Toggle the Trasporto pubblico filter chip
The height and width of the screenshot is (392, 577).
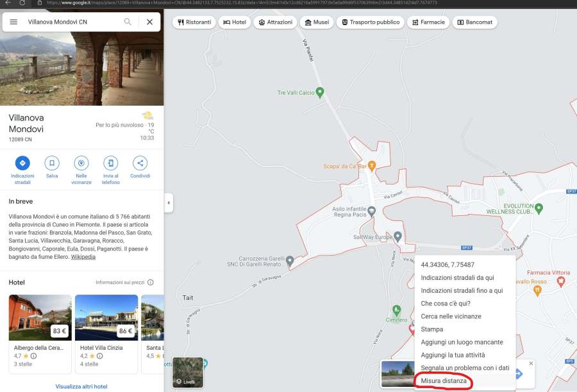(371, 22)
